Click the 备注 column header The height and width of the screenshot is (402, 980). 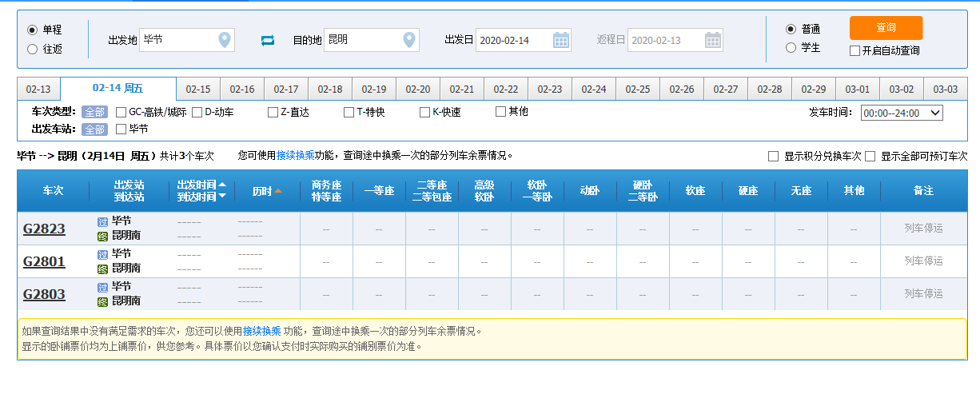coord(923,191)
